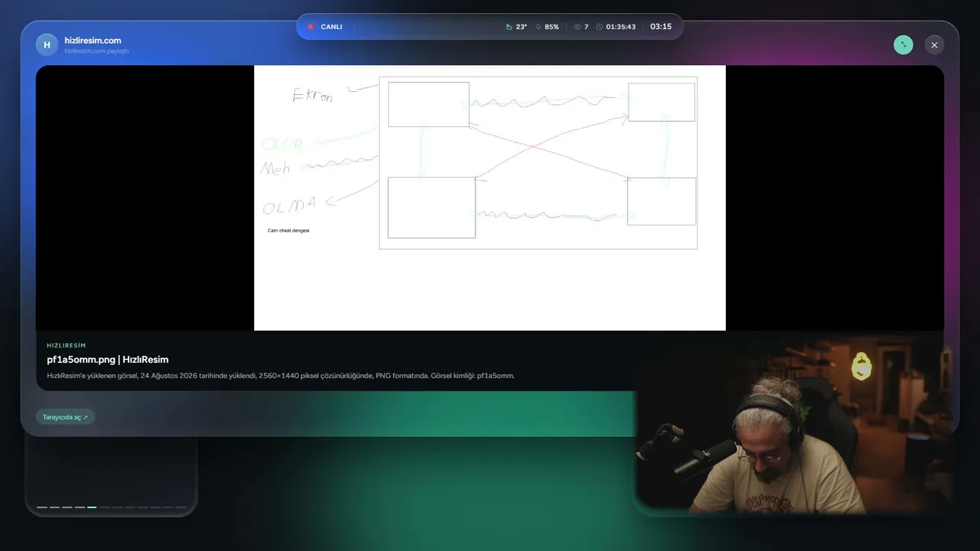Click the "CANLI" live label
The image size is (980, 551).
tap(332, 27)
